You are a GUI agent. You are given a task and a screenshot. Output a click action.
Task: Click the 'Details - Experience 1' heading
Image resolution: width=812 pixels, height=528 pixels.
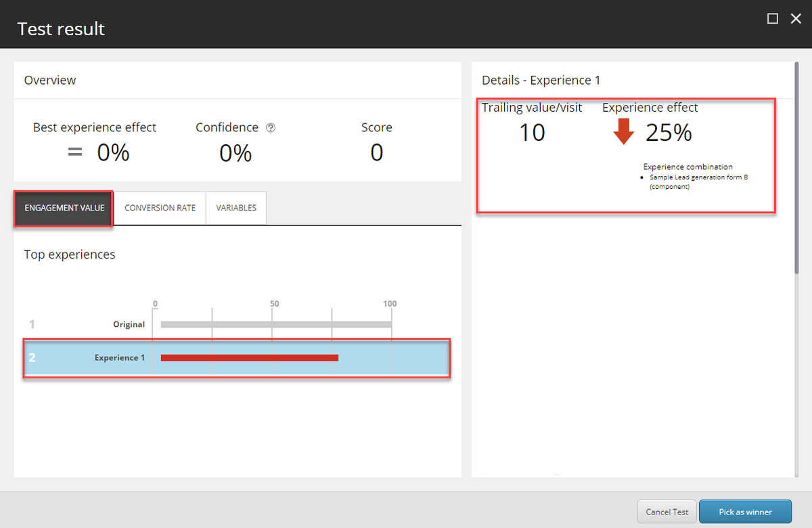coord(541,80)
